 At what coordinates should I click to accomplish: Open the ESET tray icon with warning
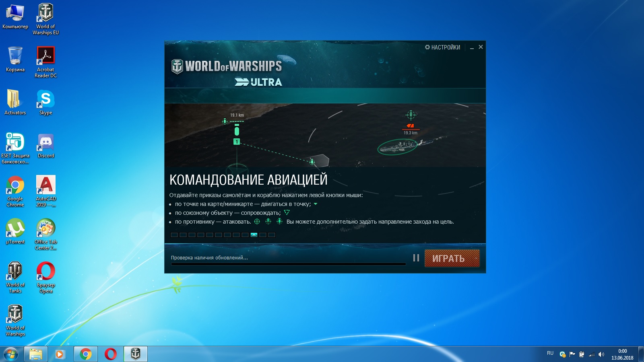563,354
